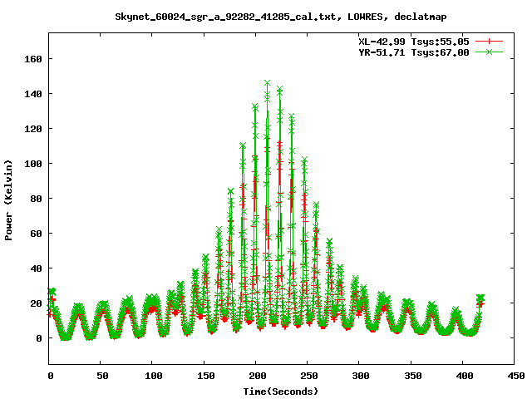This screenshot has width=532, height=399.
Task: Click the 20 tick label on y-axis
Action: 36,303
